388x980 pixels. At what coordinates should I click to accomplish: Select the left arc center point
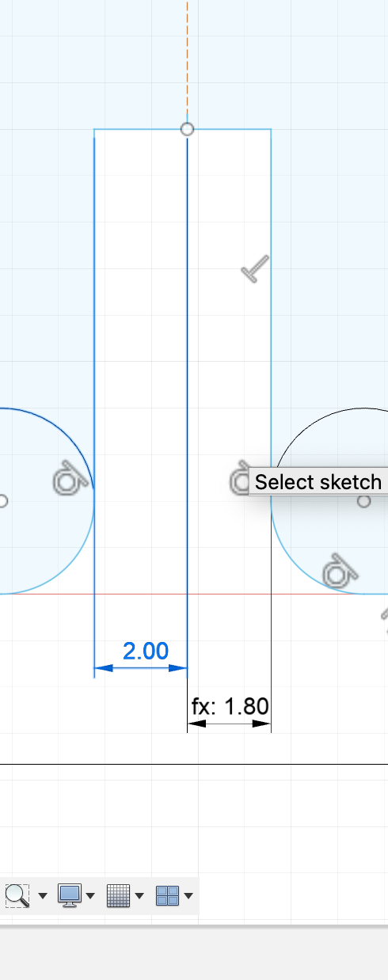pos(2,501)
